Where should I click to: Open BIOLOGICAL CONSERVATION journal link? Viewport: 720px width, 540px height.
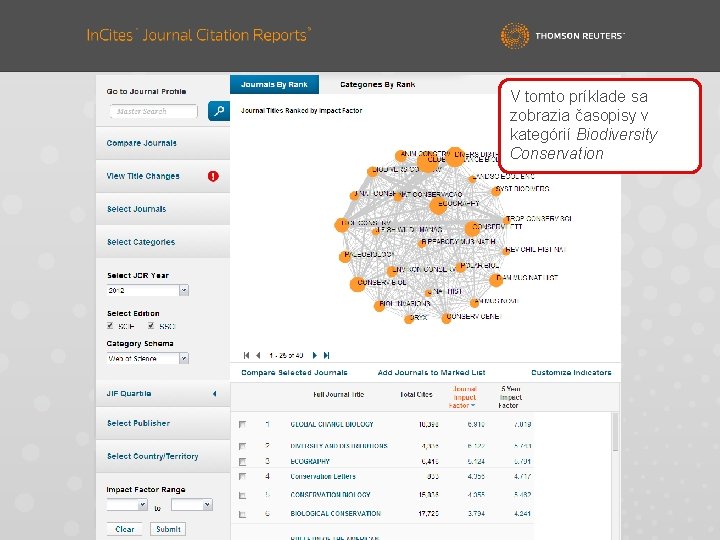click(336, 514)
